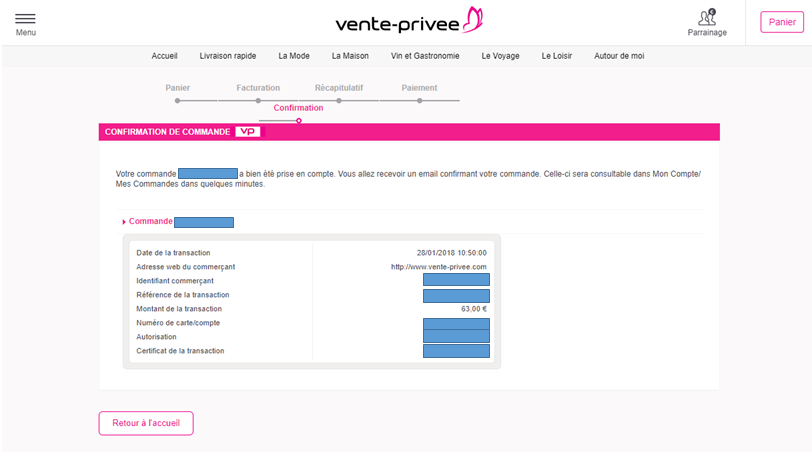Viewport: 812px width, 452px height.
Task: Click the Numéro de carte/compte label
Action: pos(178,323)
